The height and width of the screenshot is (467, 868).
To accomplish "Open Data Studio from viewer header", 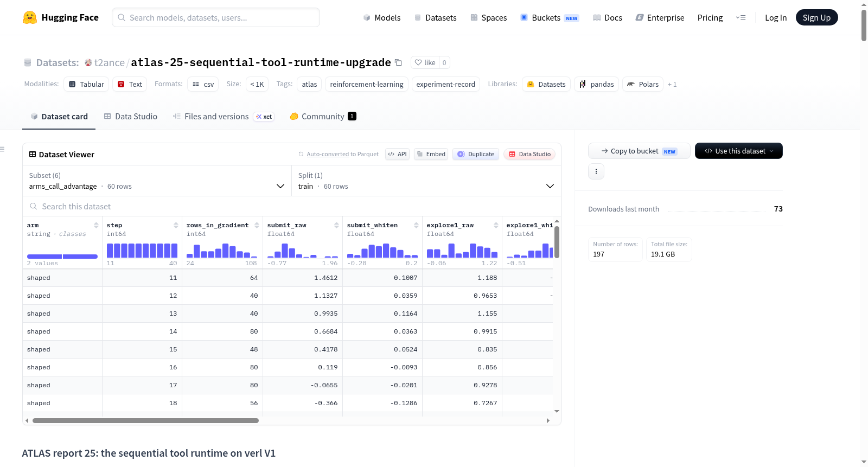I will tap(529, 154).
